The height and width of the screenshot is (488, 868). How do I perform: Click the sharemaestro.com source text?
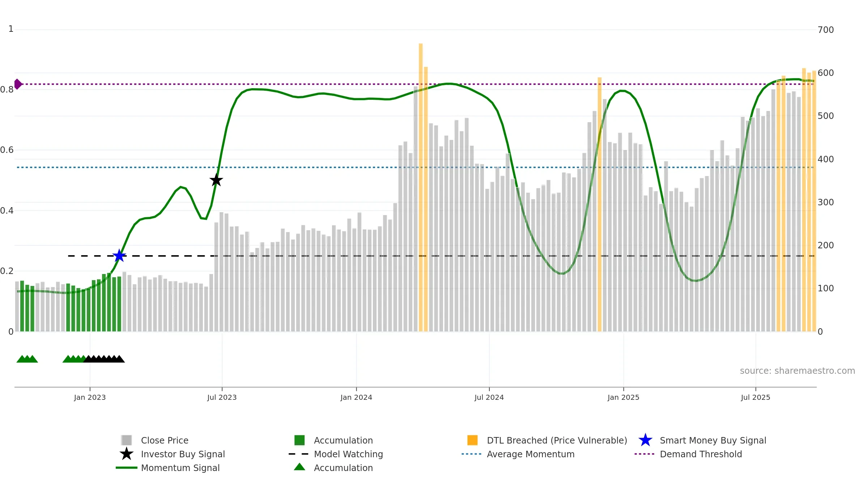pos(797,371)
